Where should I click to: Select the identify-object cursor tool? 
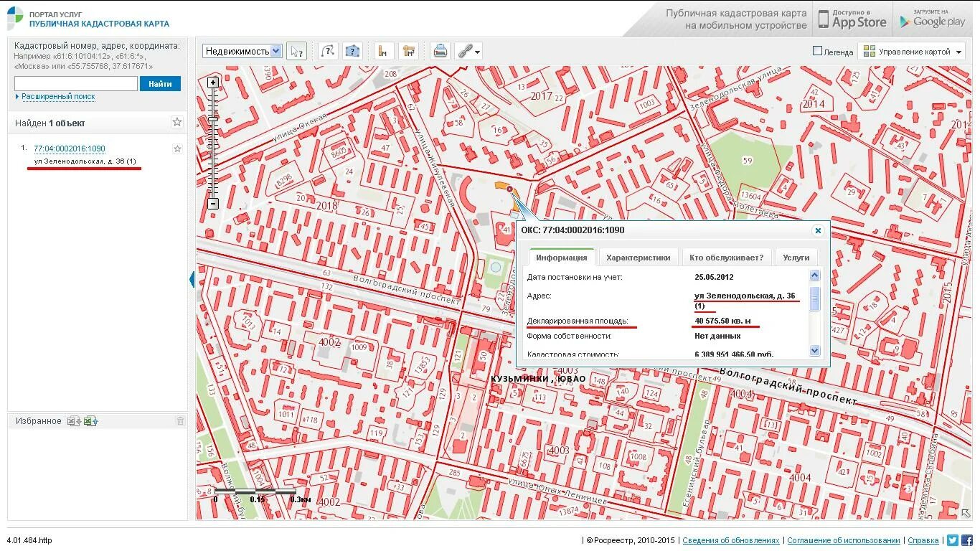[296, 51]
